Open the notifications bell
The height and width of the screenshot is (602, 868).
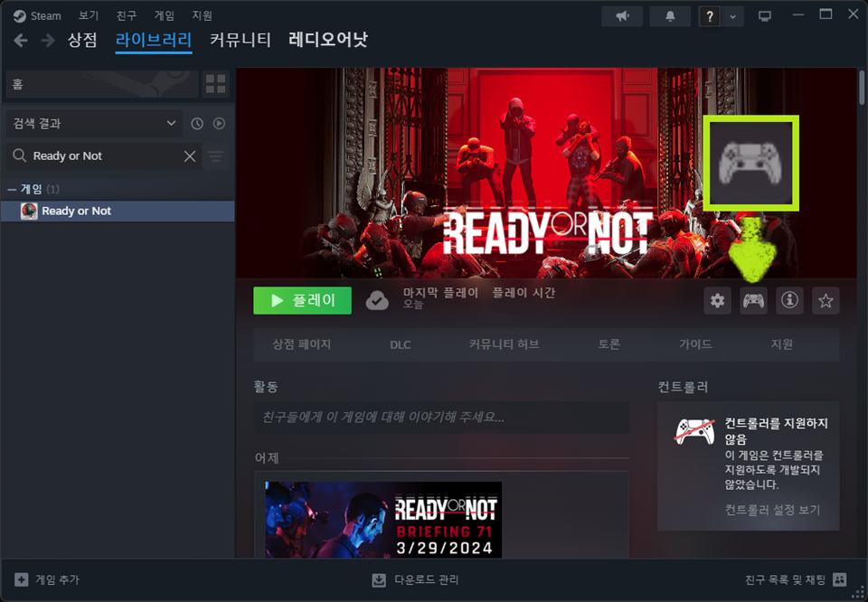coord(670,16)
